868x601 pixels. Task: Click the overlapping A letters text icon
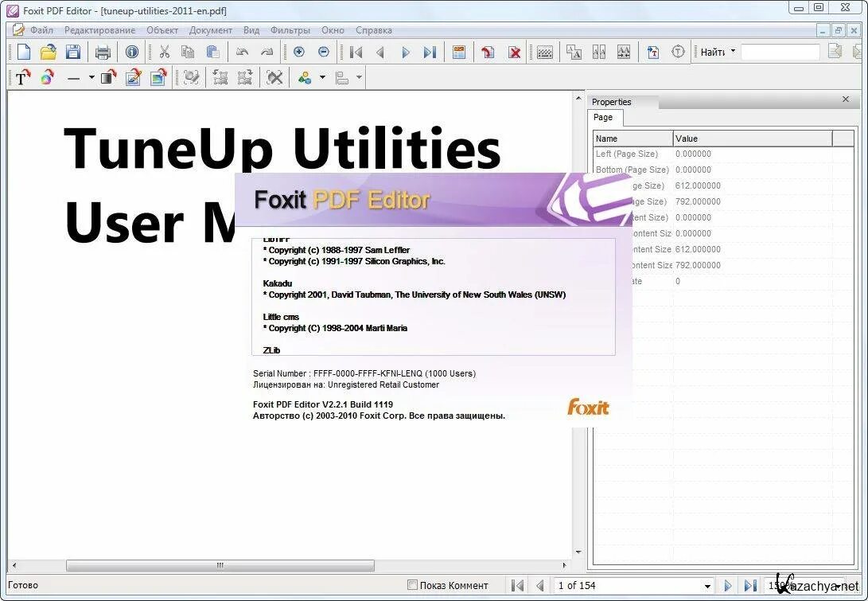pyautogui.click(x=574, y=52)
